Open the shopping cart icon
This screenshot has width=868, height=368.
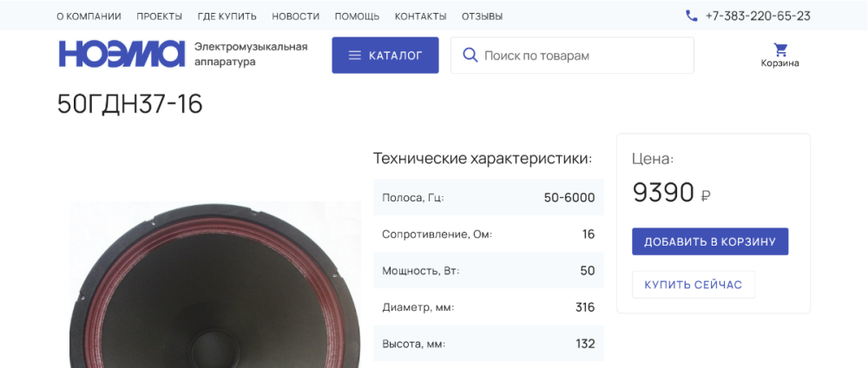(780, 49)
